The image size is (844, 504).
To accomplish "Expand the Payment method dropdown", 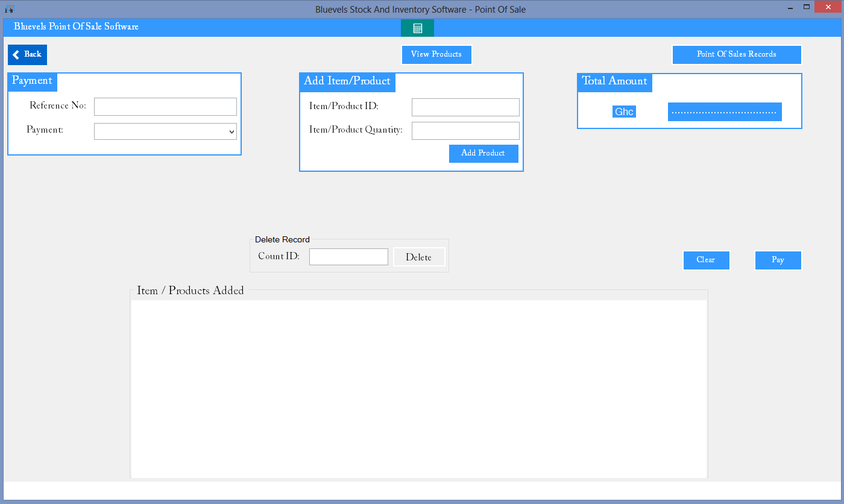I will pos(165,131).
